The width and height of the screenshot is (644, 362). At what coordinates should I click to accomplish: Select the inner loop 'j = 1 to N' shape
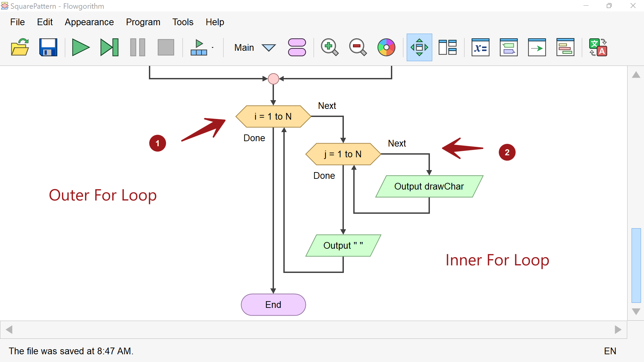(343, 154)
